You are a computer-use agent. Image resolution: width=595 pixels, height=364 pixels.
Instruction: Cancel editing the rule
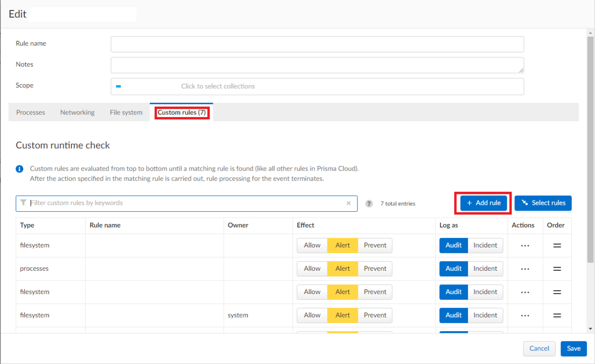pyautogui.click(x=539, y=349)
